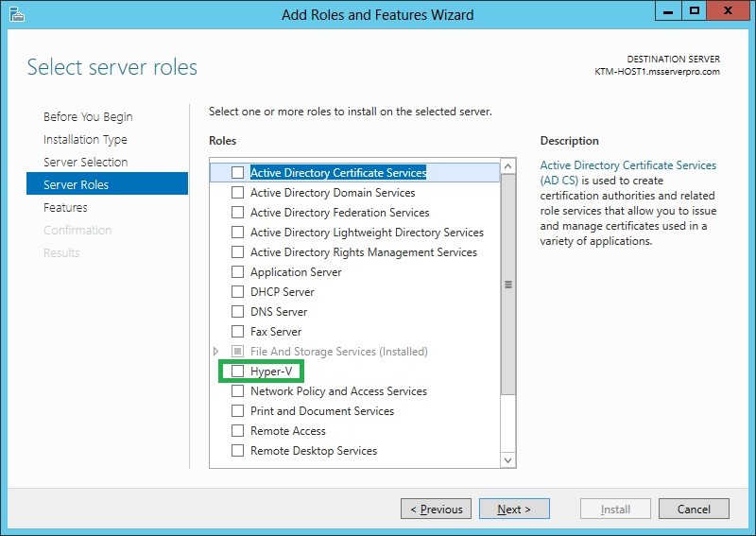Click the roles list scrollbar thumb

click(507, 285)
